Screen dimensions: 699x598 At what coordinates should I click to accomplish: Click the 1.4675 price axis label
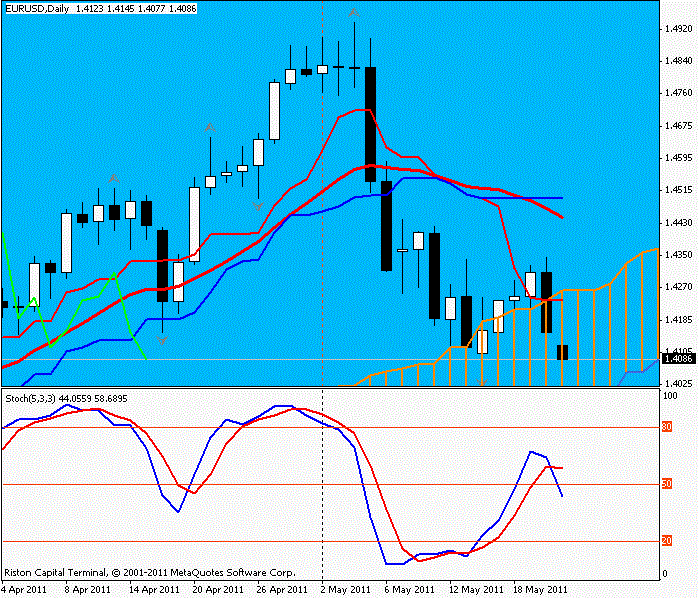(x=678, y=126)
